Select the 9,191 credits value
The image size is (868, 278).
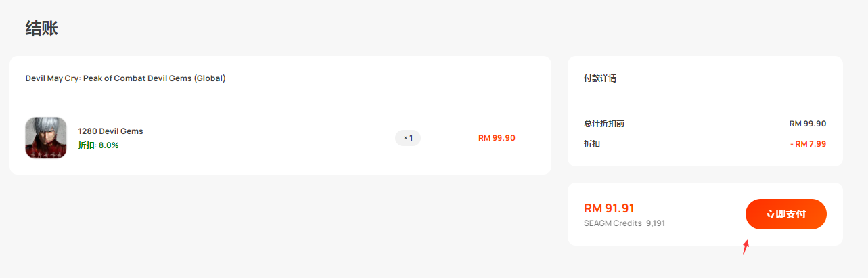[656, 223]
